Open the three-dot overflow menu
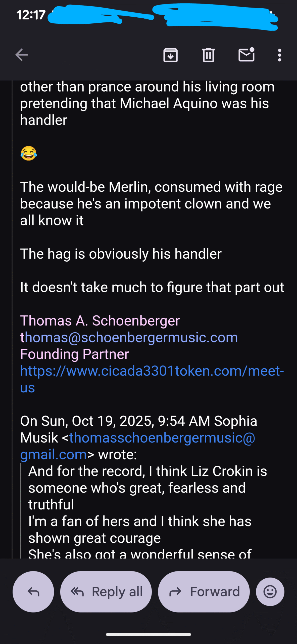The height and width of the screenshot is (644, 297). pos(279,55)
